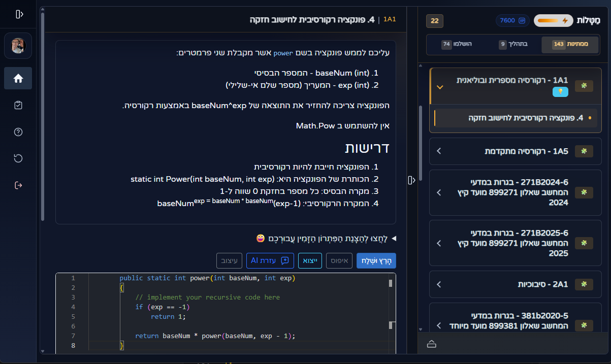Click the דרישות requirements heading
This screenshot has height=364, width=611.
pyautogui.click(x=367, y=148)
